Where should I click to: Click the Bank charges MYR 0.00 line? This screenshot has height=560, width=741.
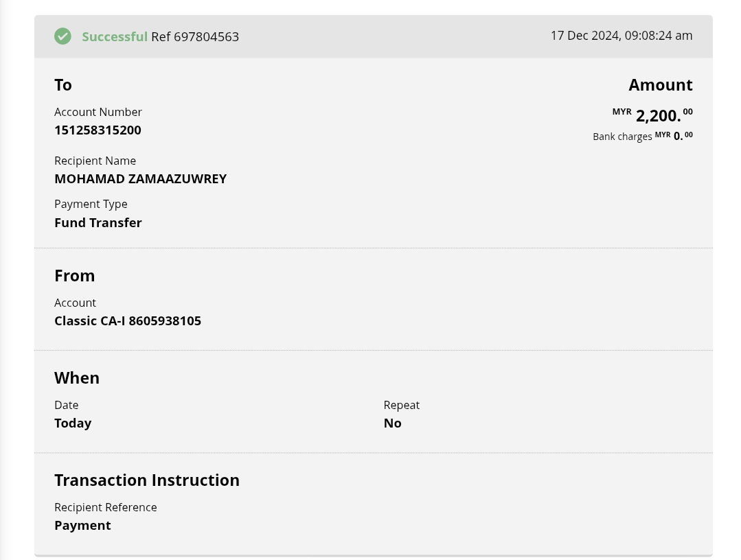pos(642,136)
